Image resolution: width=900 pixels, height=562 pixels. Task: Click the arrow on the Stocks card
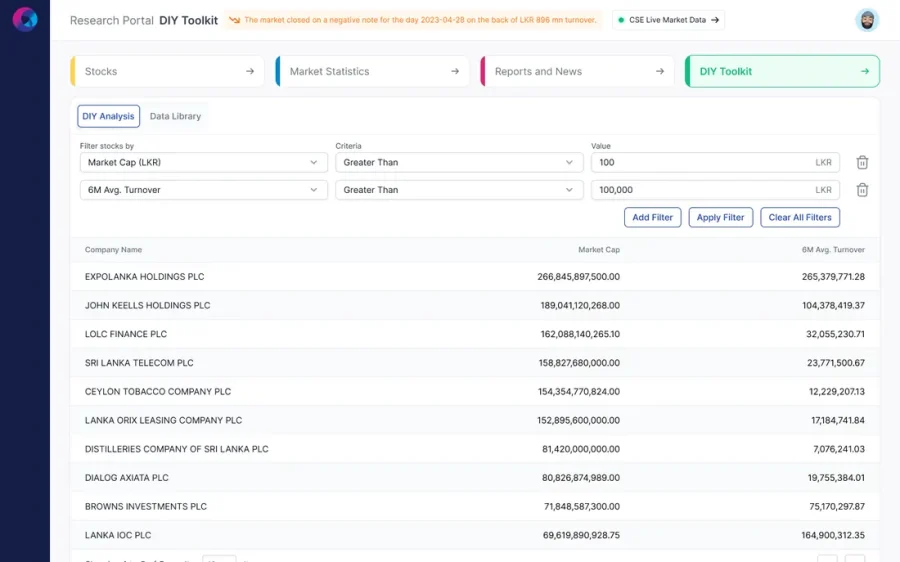250,71
